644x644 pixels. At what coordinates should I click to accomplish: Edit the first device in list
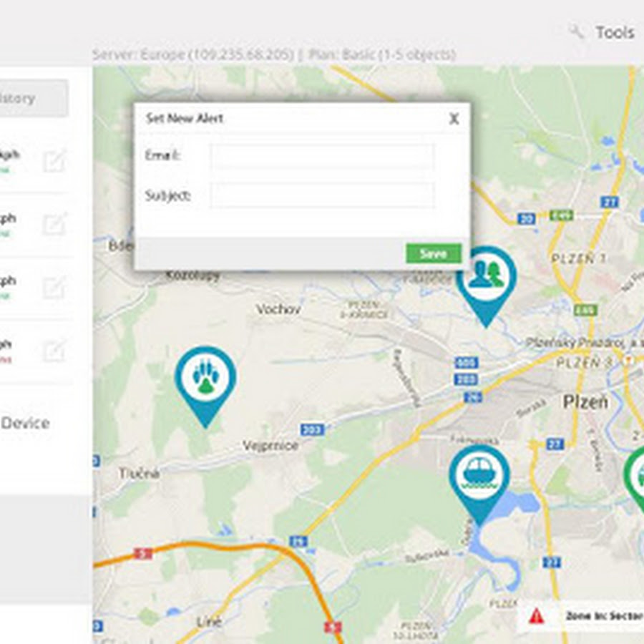point(55,161)
